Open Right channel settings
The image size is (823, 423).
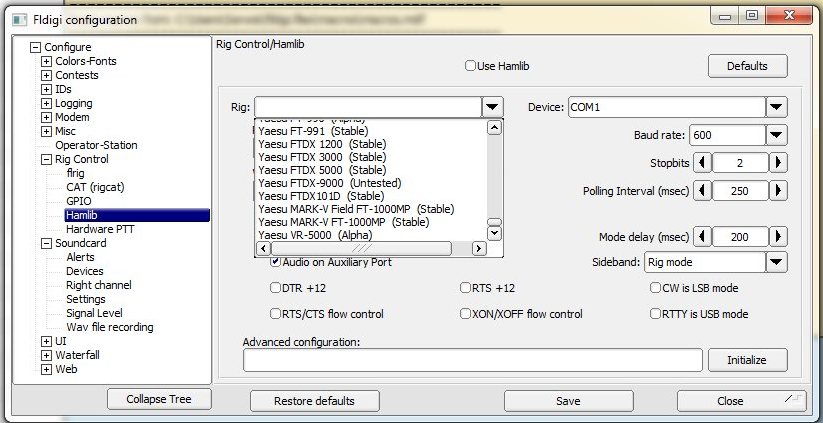(x=99, y=285)
